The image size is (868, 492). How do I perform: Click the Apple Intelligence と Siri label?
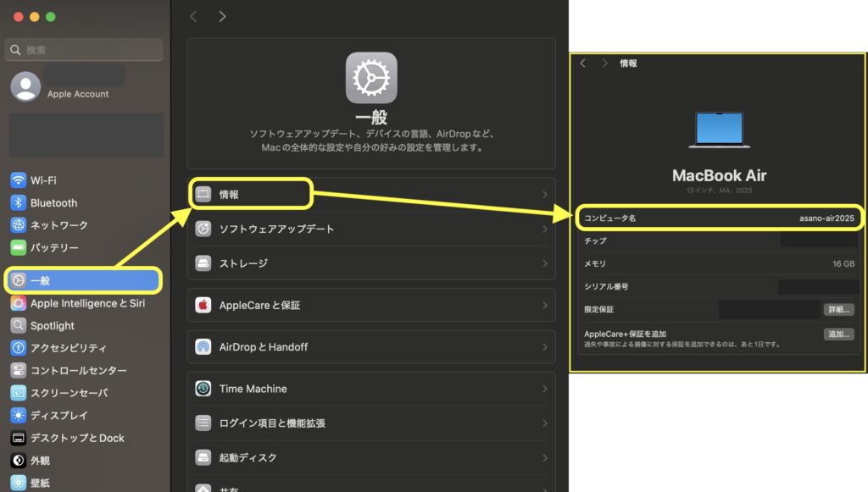click(x=87, y=303)
